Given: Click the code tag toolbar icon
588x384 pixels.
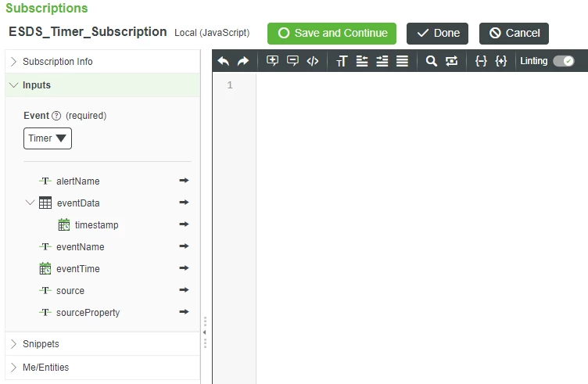Looking at the screenshot, I should click(313, 61).
